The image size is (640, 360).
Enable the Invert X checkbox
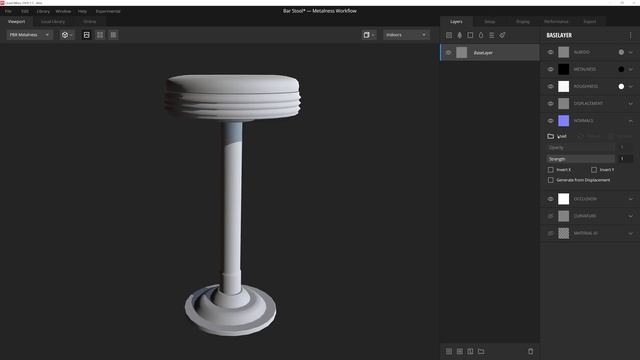pyautogui.click(x=551, y=170)
